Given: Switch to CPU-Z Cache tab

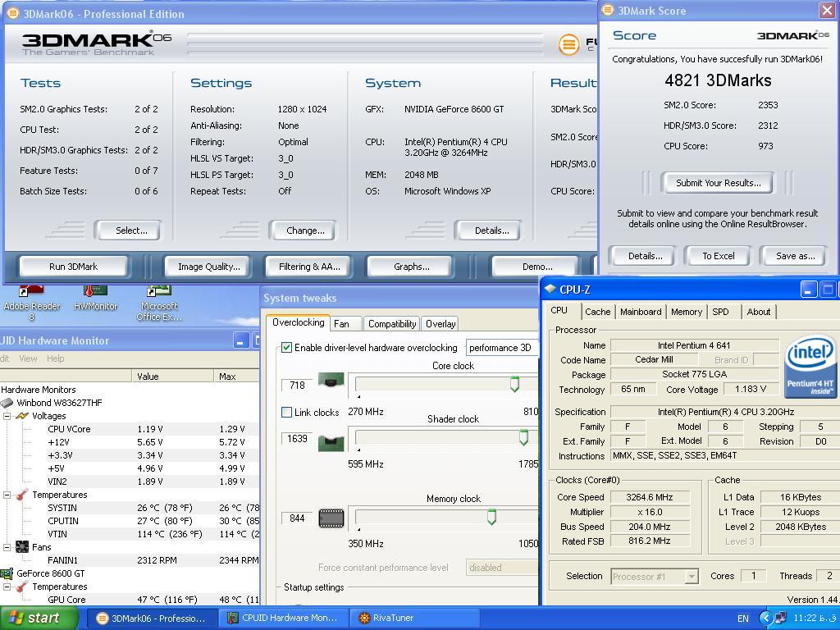Looking at the screenshot, I should [597, 312].
